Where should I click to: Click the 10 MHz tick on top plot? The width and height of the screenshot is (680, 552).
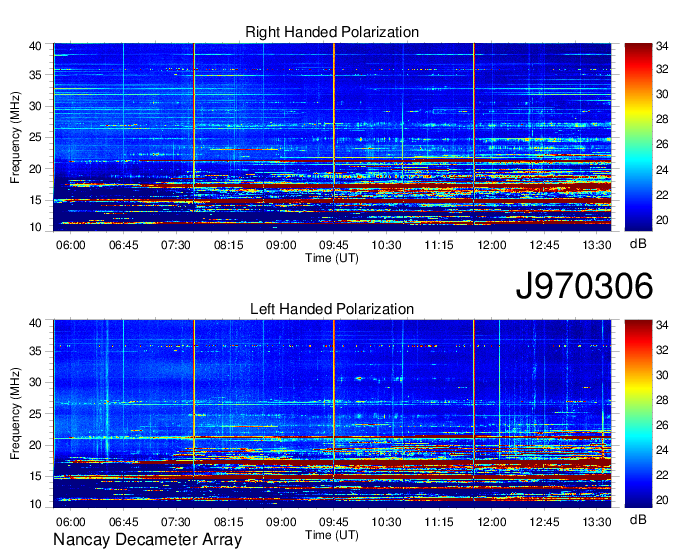35,227
